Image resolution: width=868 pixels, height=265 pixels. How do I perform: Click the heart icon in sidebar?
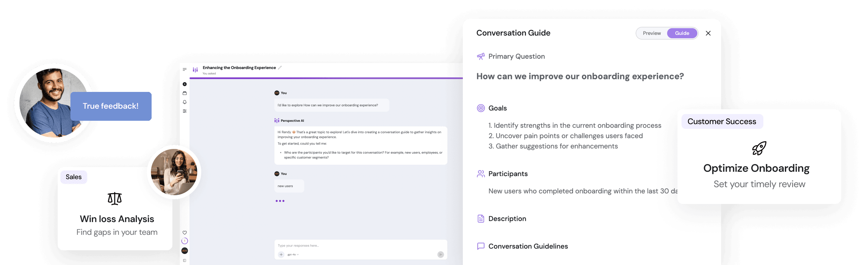tap(185, 233)
